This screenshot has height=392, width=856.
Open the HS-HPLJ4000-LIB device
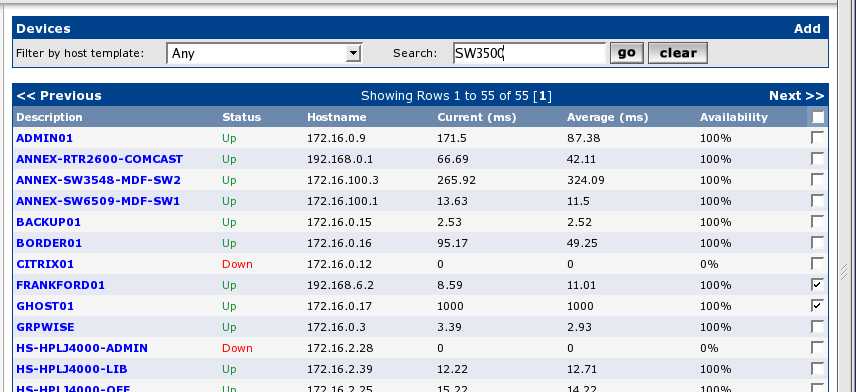72,369
